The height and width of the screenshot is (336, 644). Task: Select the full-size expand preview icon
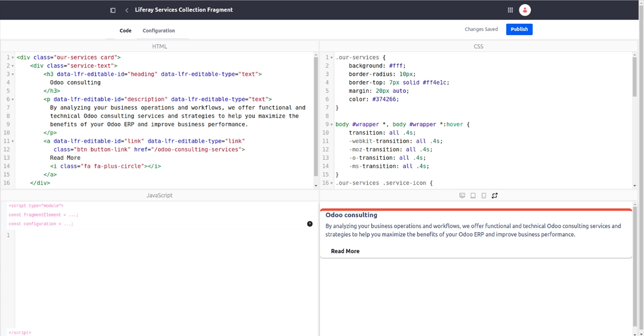coord(495,195)
